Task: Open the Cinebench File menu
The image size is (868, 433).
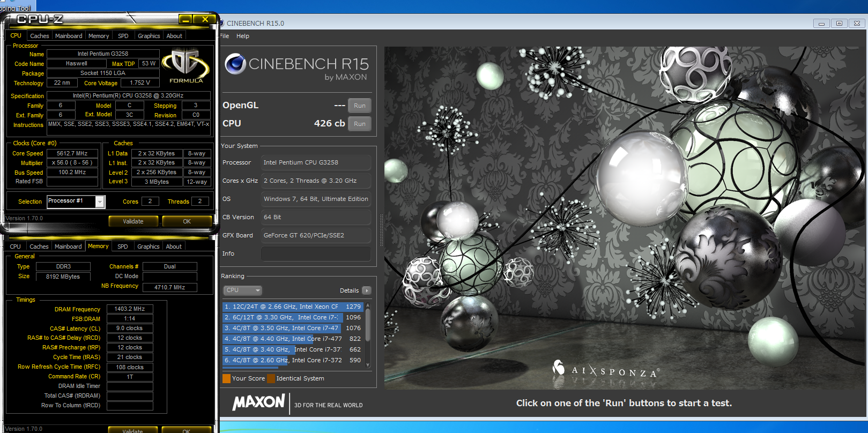Action: [225, 36]
